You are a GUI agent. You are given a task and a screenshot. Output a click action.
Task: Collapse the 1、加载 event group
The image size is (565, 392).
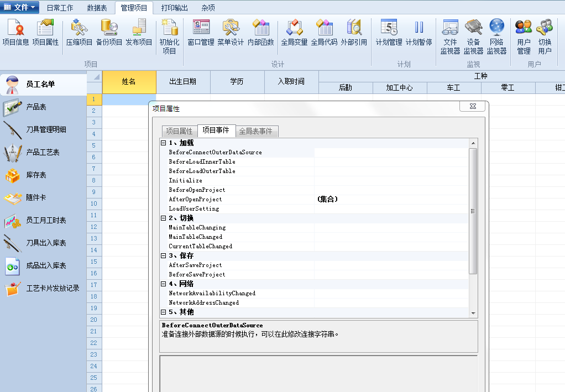click(x=164, y=143)
